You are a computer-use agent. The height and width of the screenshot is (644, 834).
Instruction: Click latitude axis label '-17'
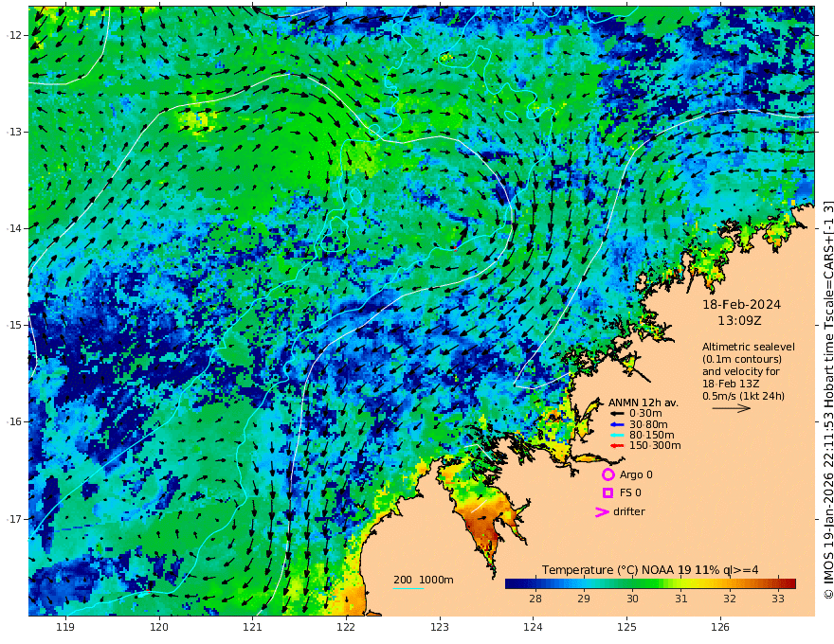13,519
